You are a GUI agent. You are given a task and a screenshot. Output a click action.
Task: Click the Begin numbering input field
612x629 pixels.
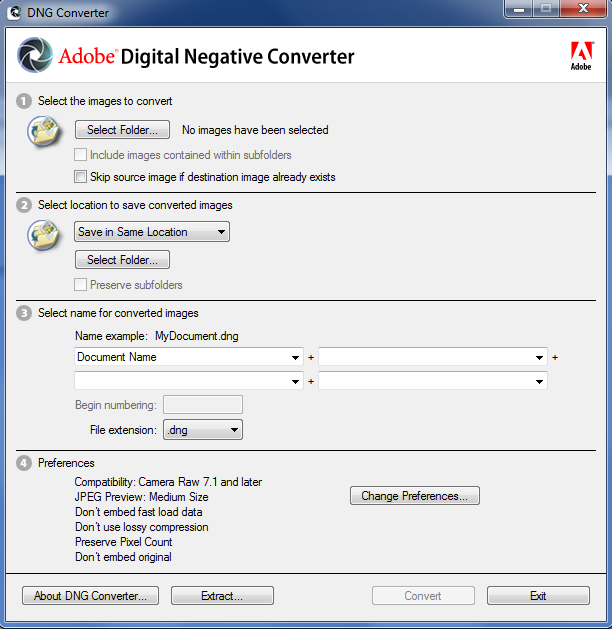coord(203,404)
